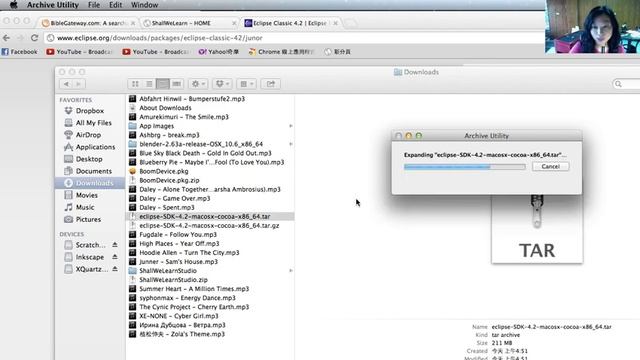
Task: Open the Archive Utility menu
Action: [53, 5]
